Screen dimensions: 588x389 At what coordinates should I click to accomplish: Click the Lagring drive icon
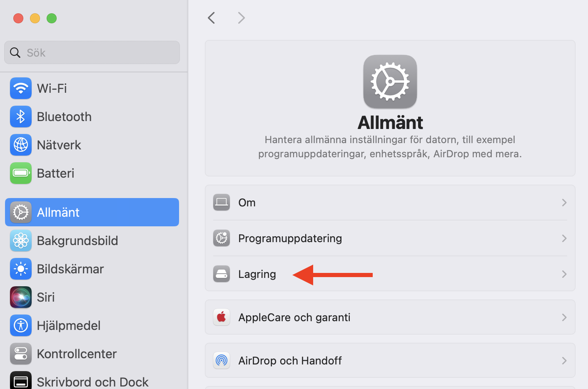pyautogui.click(x=222, y=274)
